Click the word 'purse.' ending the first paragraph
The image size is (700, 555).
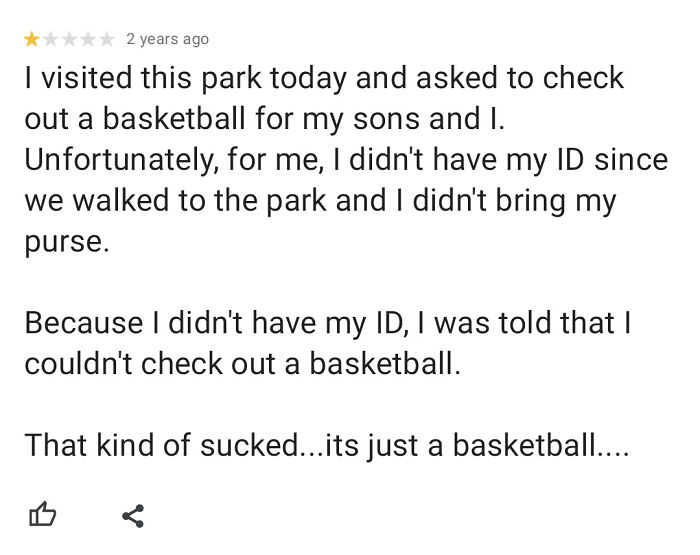(x=67, y=242)
